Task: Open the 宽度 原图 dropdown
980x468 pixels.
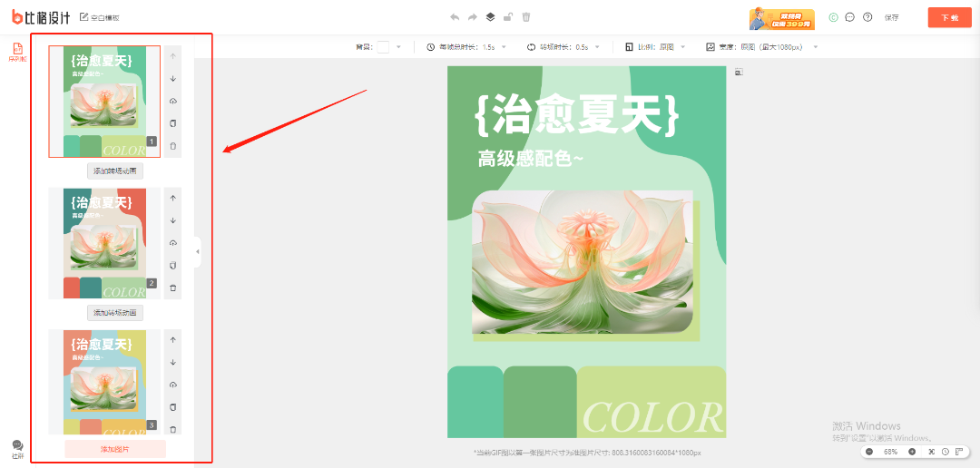Action: [815, 47]
